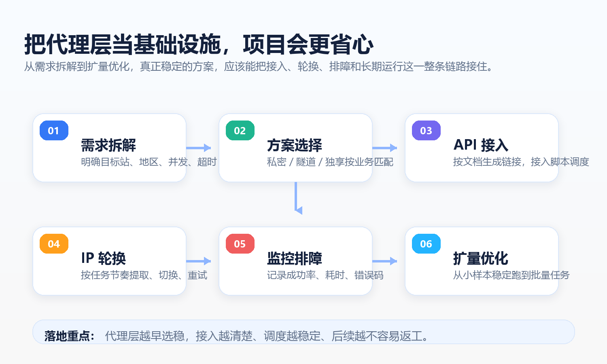Click the text 从小样本稳定跑到批量任务
This screenshot has width=607, height=364.
tap(511, 275)
